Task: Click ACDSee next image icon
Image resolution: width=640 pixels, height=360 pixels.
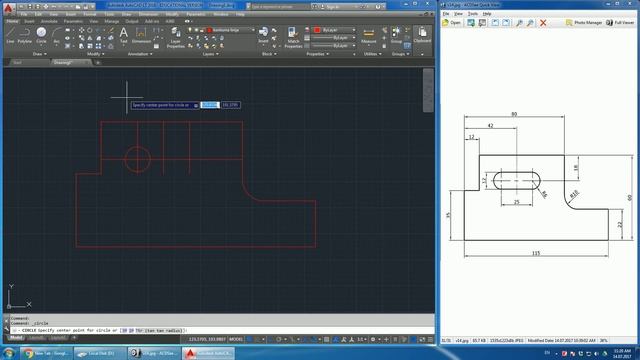Action: (482, 23)
